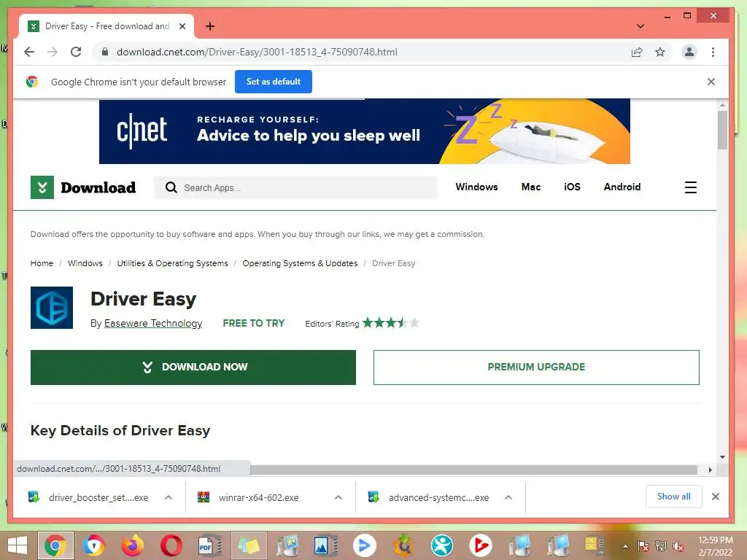This screenshot has width=747, height=560.
Task: Set Chrome as default browser
Action: pyautogui.click(x=274, y=82)
